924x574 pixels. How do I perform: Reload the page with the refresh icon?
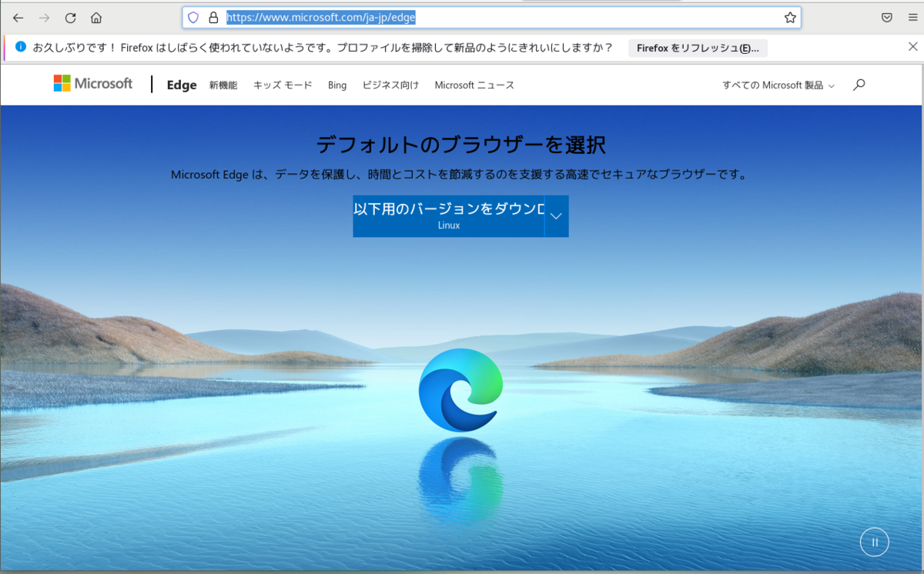70,18
